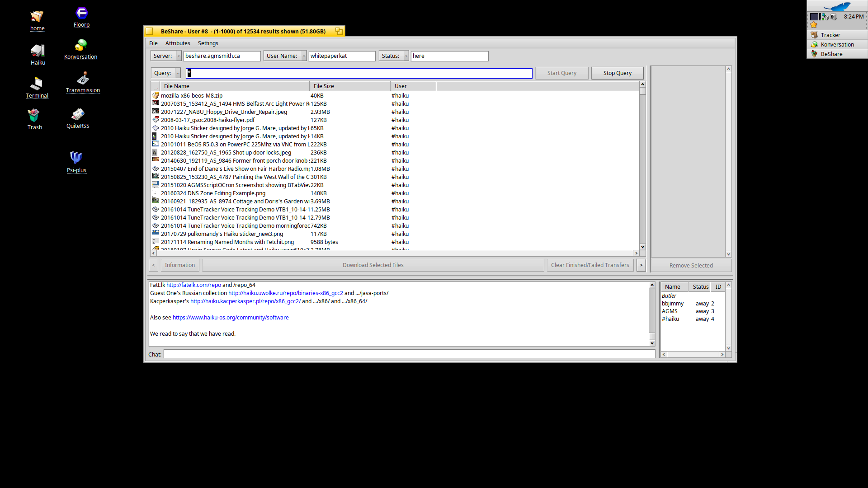Image resolution: width=868 pixels, height=488 pixels.
Task: Click the icon of 20071227_NABU_Floppy_Drive_Under_Repair.jpeg
Action: click(156, 112)
